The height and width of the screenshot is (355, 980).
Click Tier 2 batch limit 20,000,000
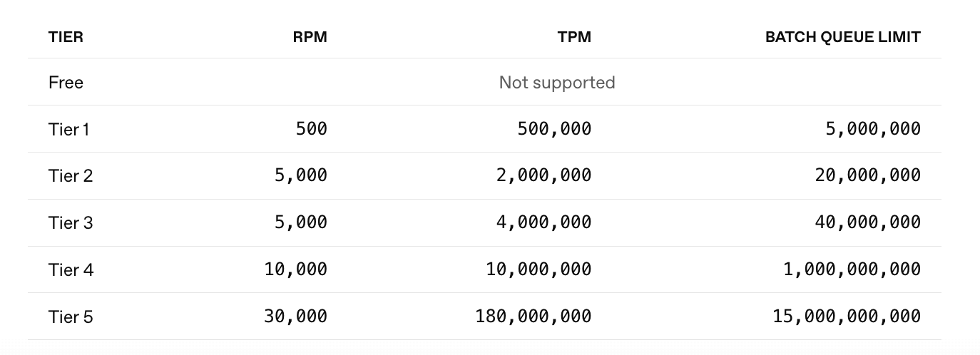click(x=867, y=176)
